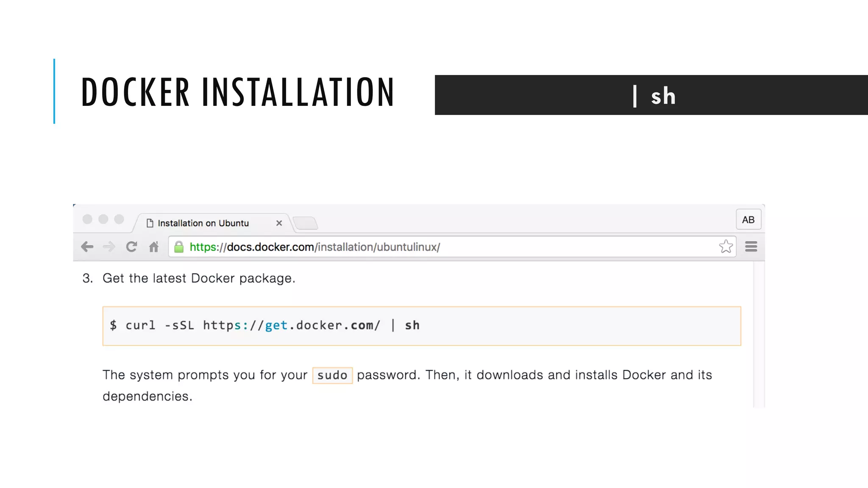The width and height of the screenshot is (868, 488).
Task: Click the browser back arrow
Action: pyautogui.click(x=87, y=247)
